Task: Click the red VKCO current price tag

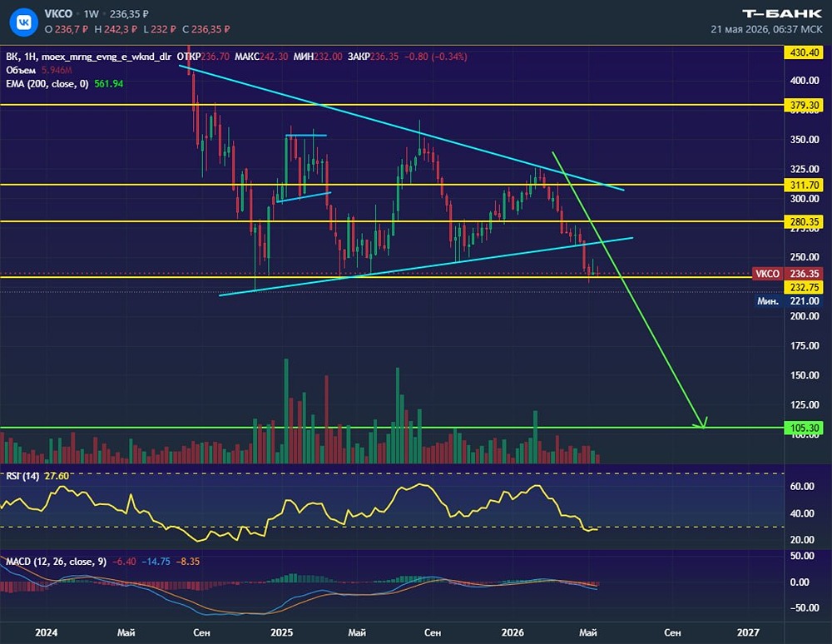Action: click(787, 274)
